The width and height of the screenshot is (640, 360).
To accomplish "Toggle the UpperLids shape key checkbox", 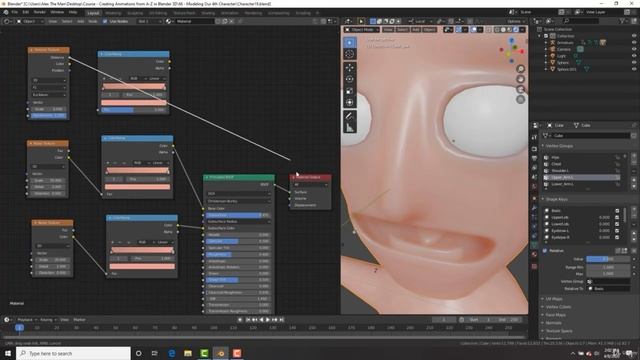I will pos(617,217).
